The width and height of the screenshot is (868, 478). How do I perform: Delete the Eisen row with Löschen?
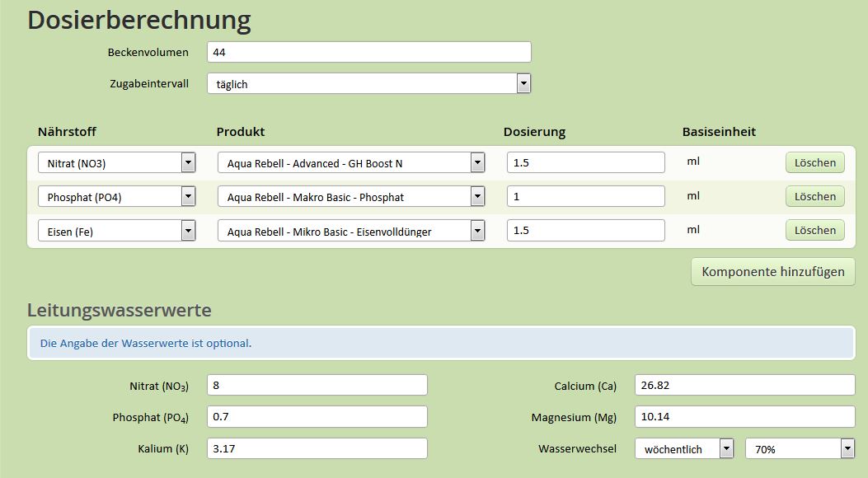815,230
